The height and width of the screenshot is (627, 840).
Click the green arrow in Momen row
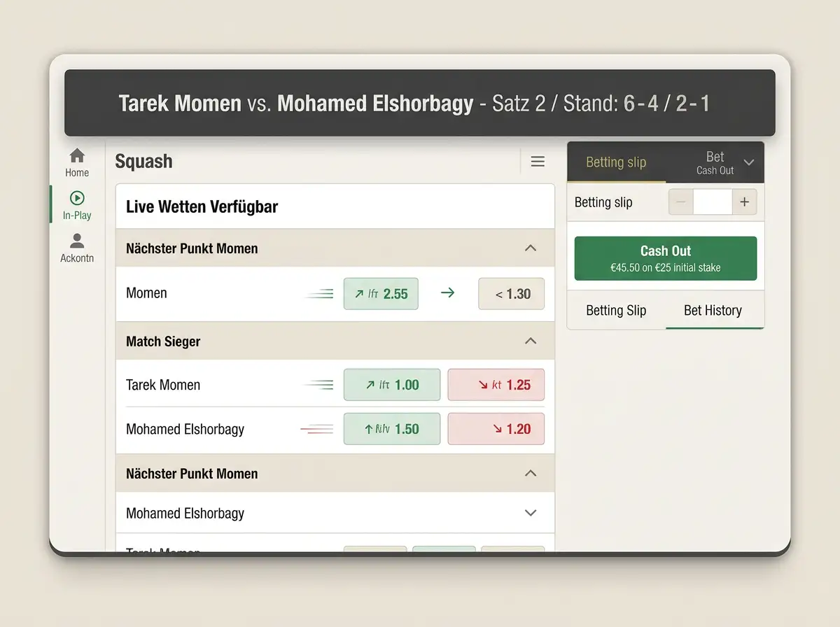(448, 293)
